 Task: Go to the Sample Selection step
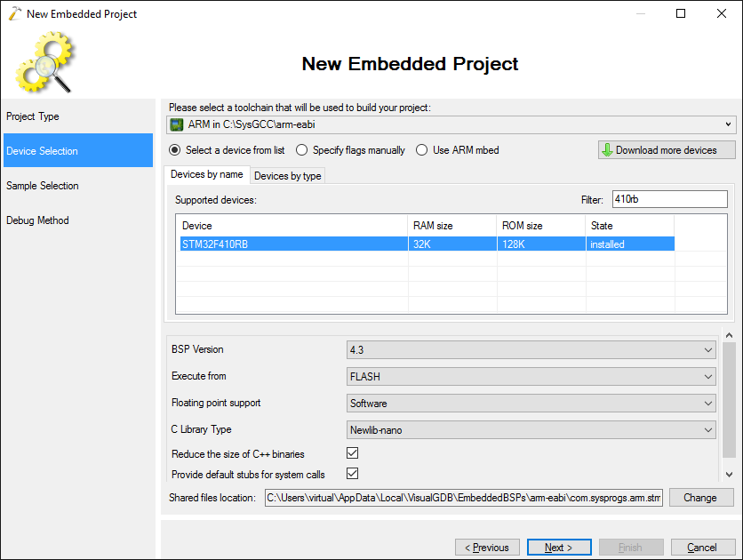[42, 186]
